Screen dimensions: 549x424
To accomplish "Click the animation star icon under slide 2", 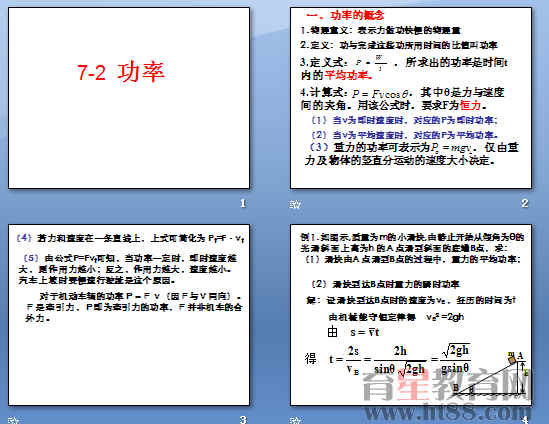I will coord(295,204).
